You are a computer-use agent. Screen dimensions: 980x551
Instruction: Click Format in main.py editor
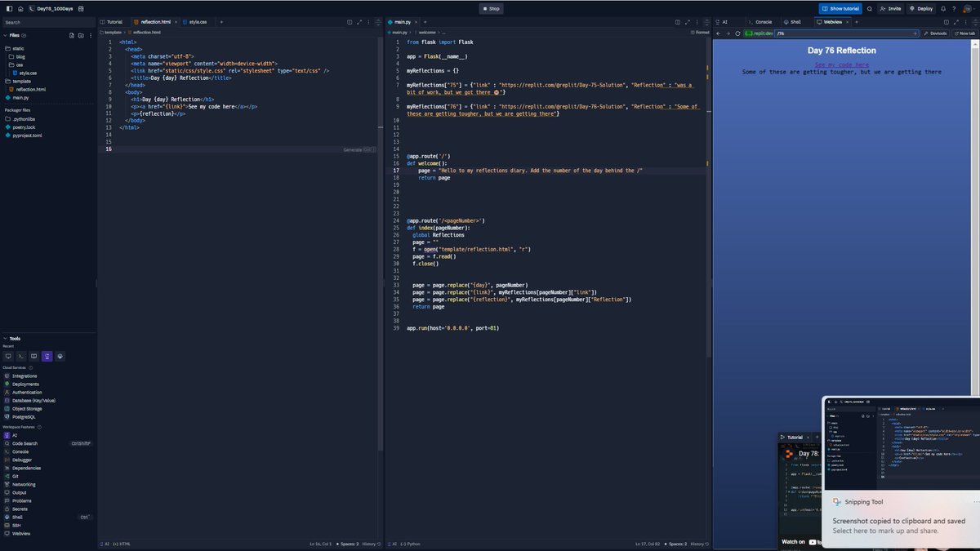(700, 32)
